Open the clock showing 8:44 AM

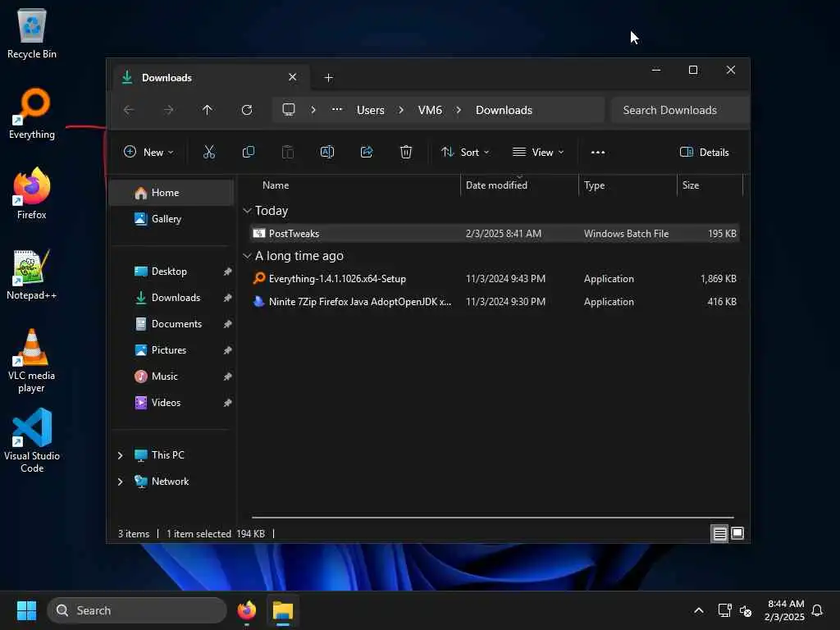785,610
